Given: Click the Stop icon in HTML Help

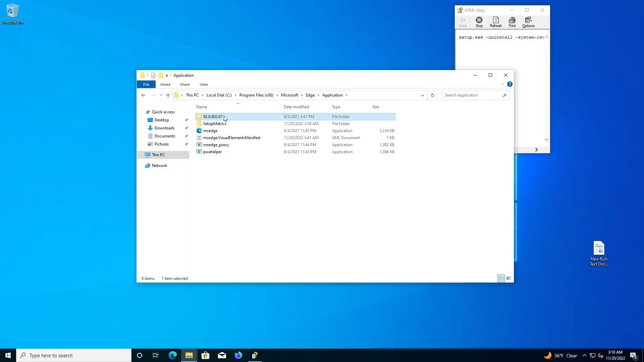Looking at the screenshot, I should 479,22.
